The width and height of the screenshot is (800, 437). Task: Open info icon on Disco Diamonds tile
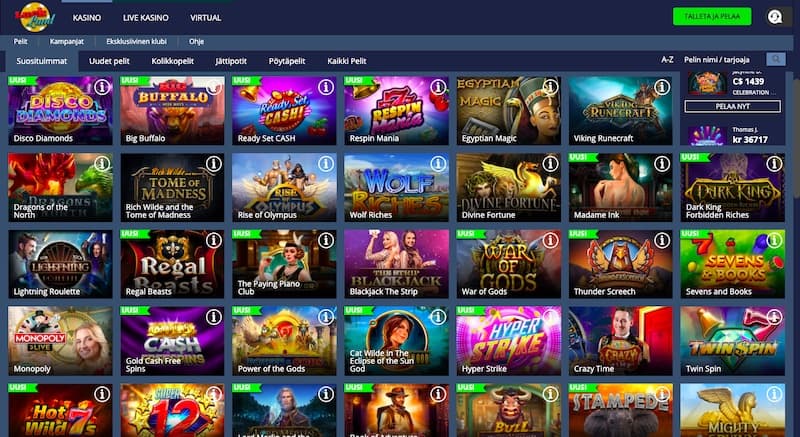pyautogui.click(x=102, y=87)
